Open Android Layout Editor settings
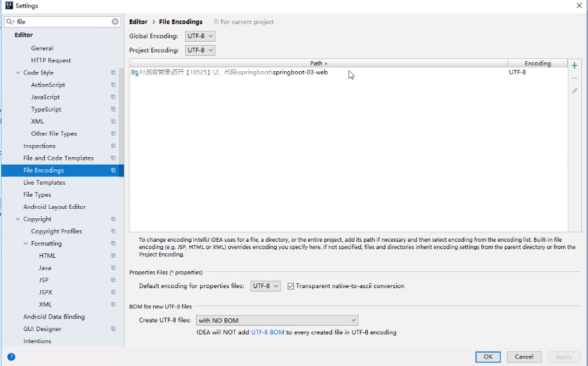This screenshot has height=366, width=588. pos(54,207)
